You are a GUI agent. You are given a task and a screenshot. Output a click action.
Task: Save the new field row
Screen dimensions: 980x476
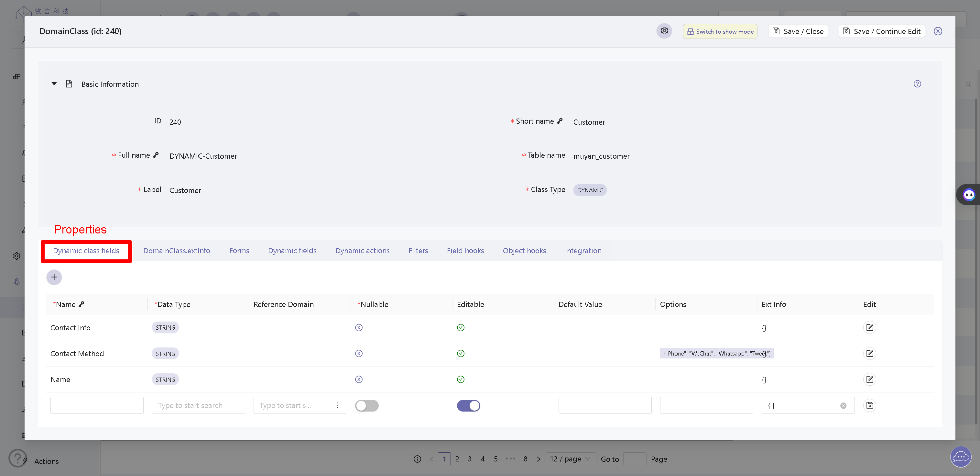[869, 405]
